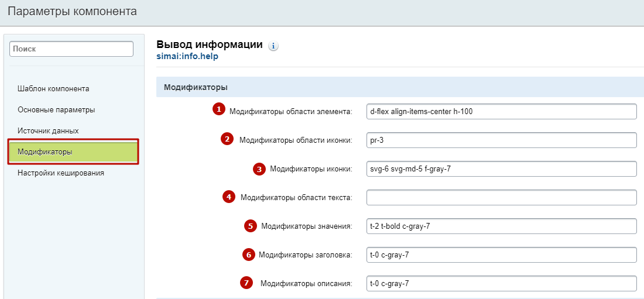This screenshot has width=644, height=299.
Task: Edit the Модификаторы значения input field
Action: 501,226
